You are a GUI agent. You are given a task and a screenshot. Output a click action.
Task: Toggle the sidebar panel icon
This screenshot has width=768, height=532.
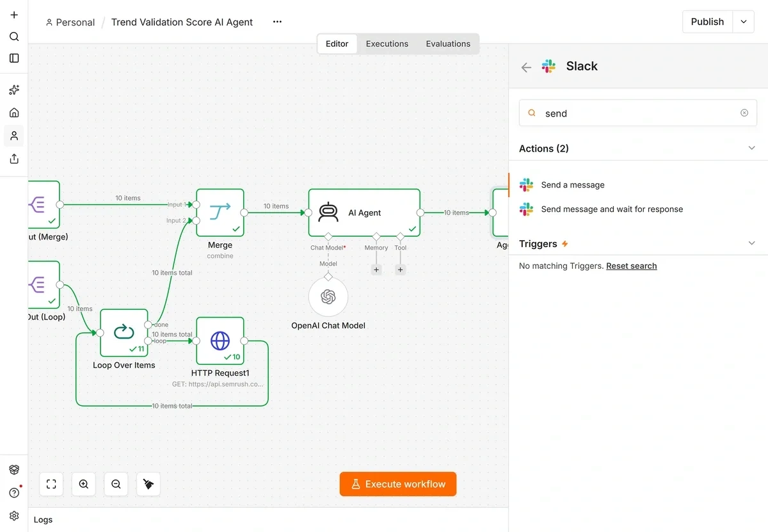pos(14,58)
